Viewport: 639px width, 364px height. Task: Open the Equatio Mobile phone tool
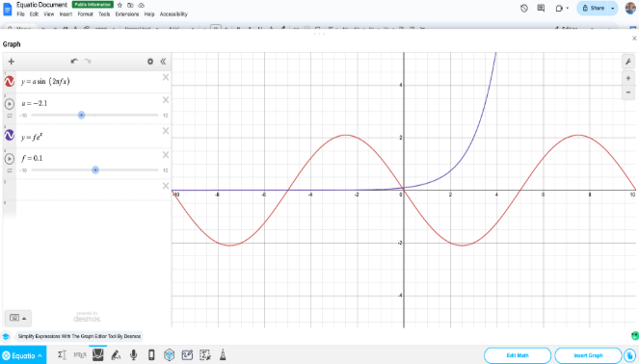click(x=151, y=355)
